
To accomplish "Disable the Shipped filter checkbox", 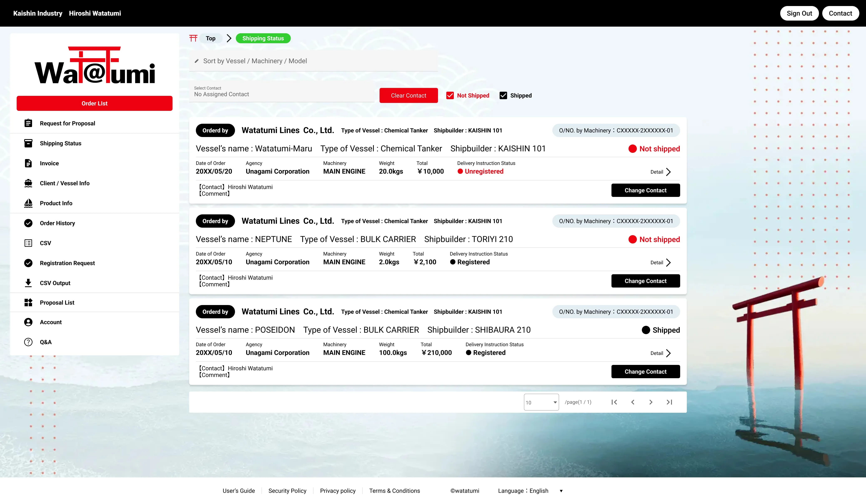I will (x=503, y=95).
